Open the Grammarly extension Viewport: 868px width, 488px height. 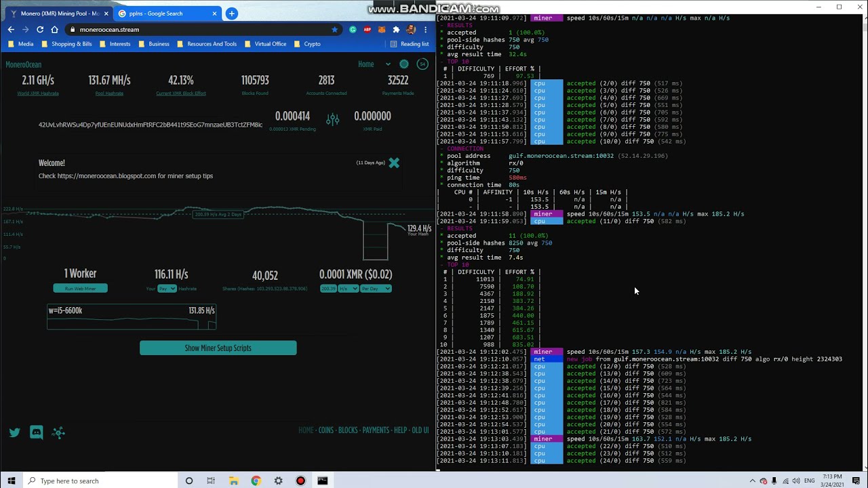pyautogui.click(x=353, y=30)
